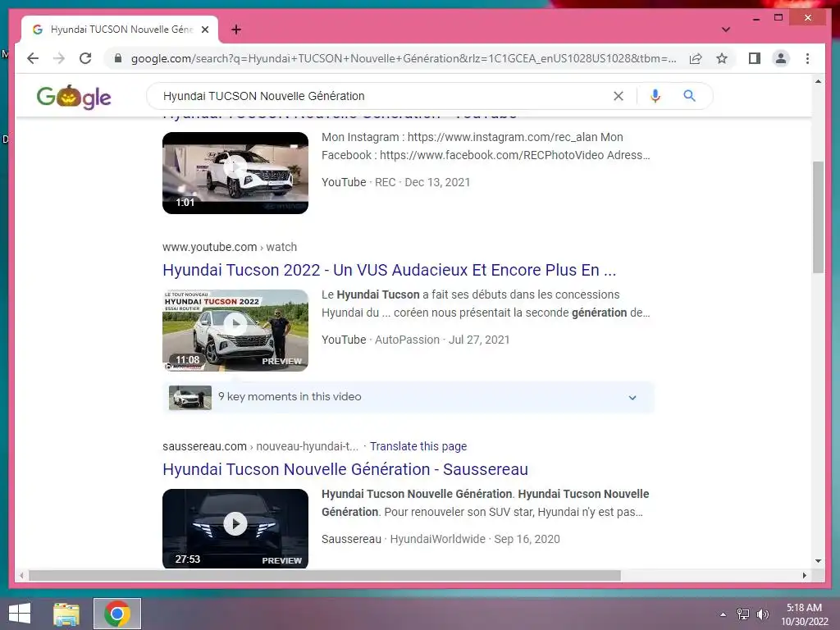
Task: Clear the search box with the X
Action: pyautogui.click(x=619, y=96)
